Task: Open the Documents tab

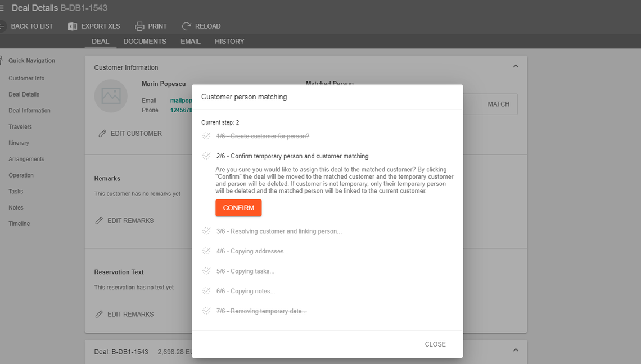Action: coord(145,41)
